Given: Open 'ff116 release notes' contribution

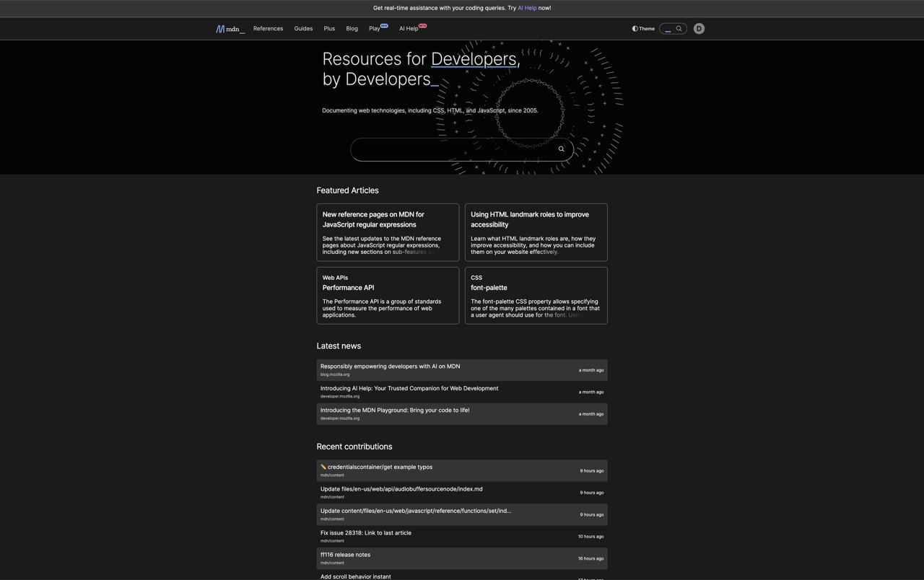Looking at the screenshot, I should point(345,555).
